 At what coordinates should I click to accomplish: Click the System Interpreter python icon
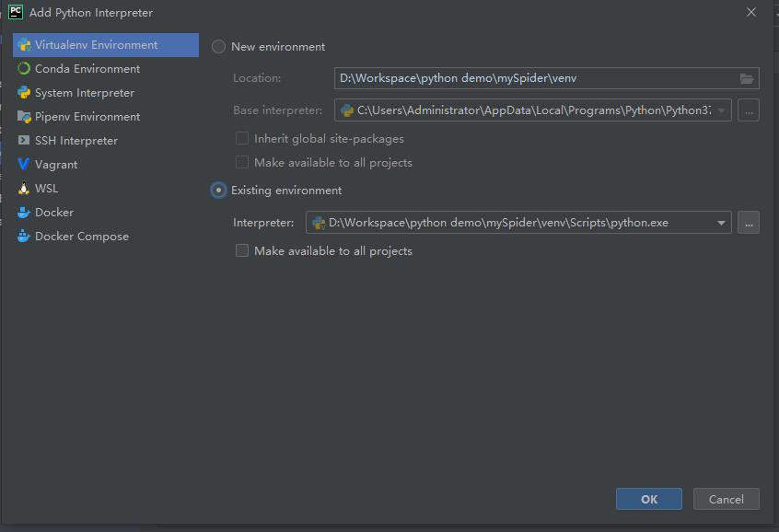pyautogui.click(x=24, y=93)
